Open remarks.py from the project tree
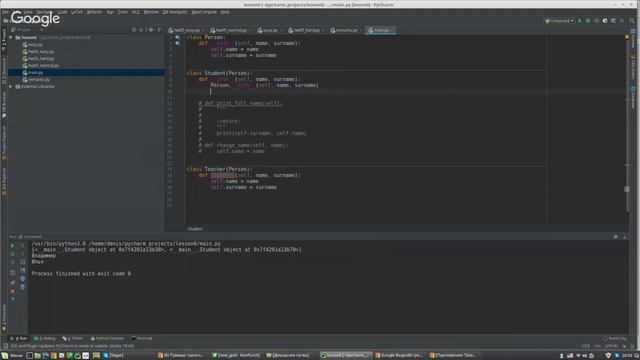Image resolution: width=640 pixels, height=360 pixels. tap(38, 80)
